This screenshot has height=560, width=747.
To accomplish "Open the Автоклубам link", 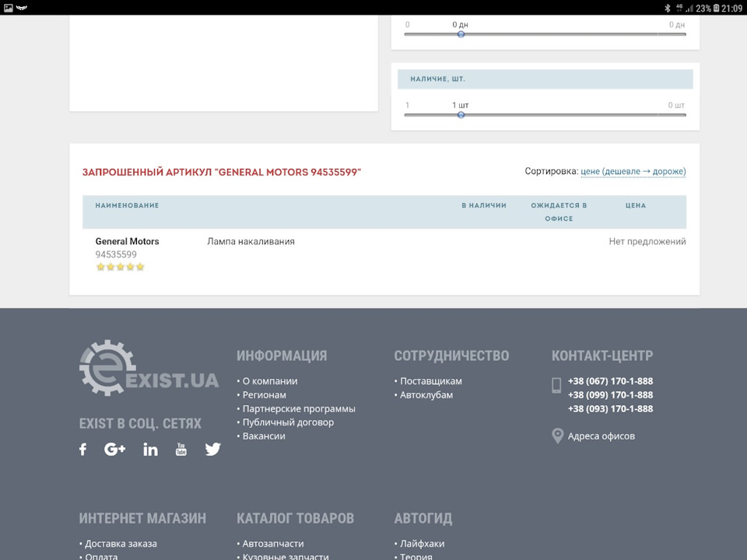I will (426, 395).
